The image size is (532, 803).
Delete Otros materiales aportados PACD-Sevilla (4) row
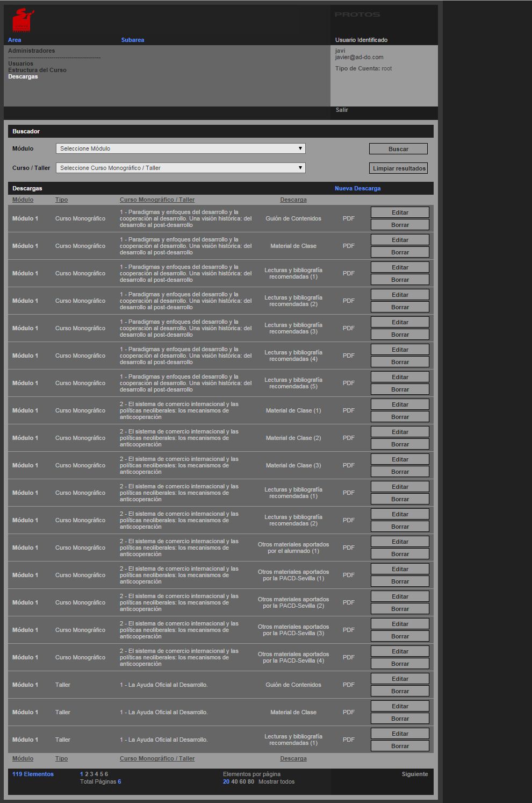pos(400,664)
